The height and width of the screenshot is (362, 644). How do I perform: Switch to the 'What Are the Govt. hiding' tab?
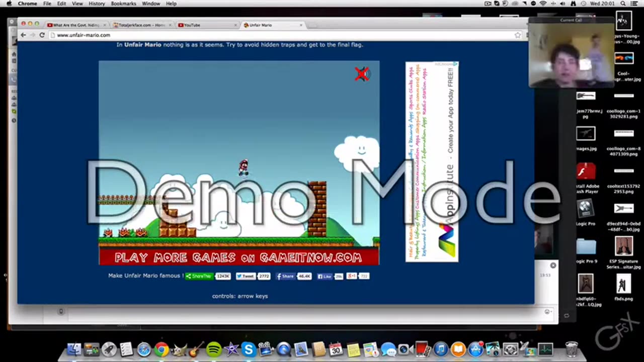click(76, 25)
